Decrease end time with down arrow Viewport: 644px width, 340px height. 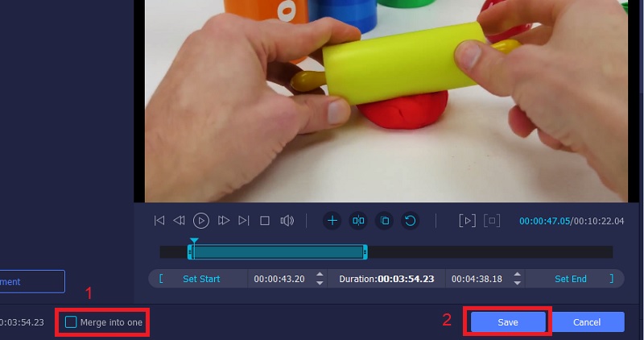coord(518,283)
